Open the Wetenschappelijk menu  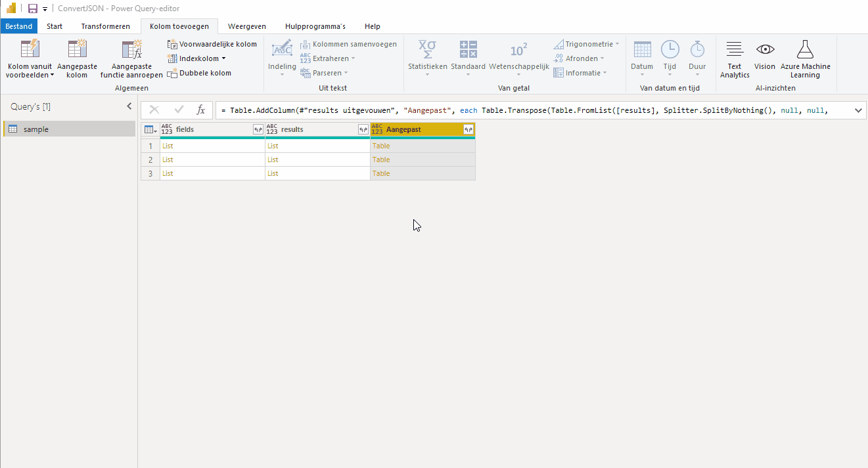pyautogui.click(x=518, y=59)
